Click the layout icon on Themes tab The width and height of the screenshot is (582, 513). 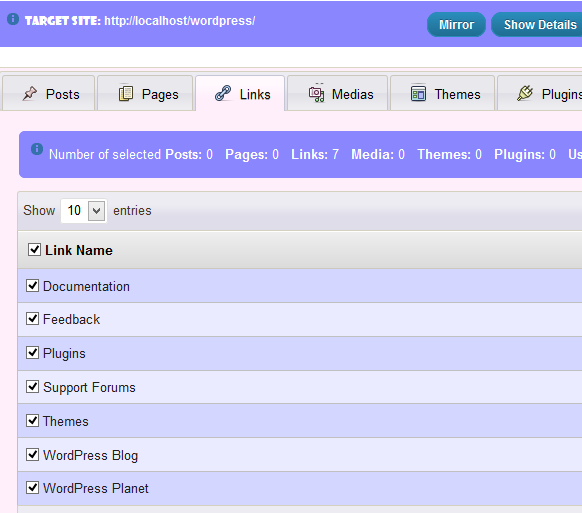(x=418, y=94)
